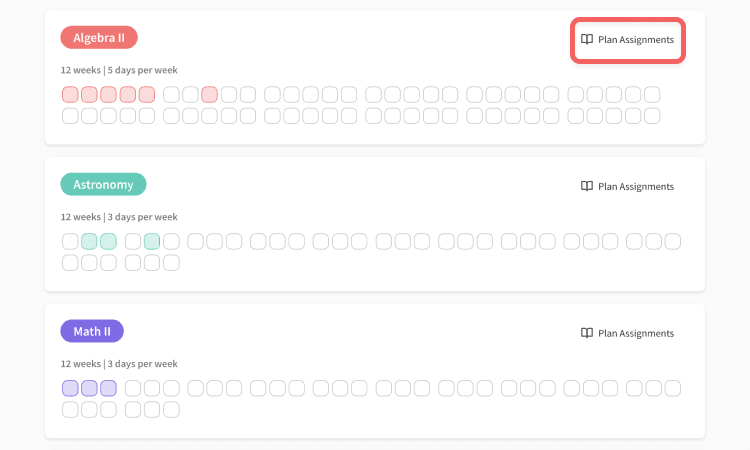The height and width of the screenshot is (450, 750).
Task: Toggle the first filled red Algebra II day box
Action: click(70, 94)
